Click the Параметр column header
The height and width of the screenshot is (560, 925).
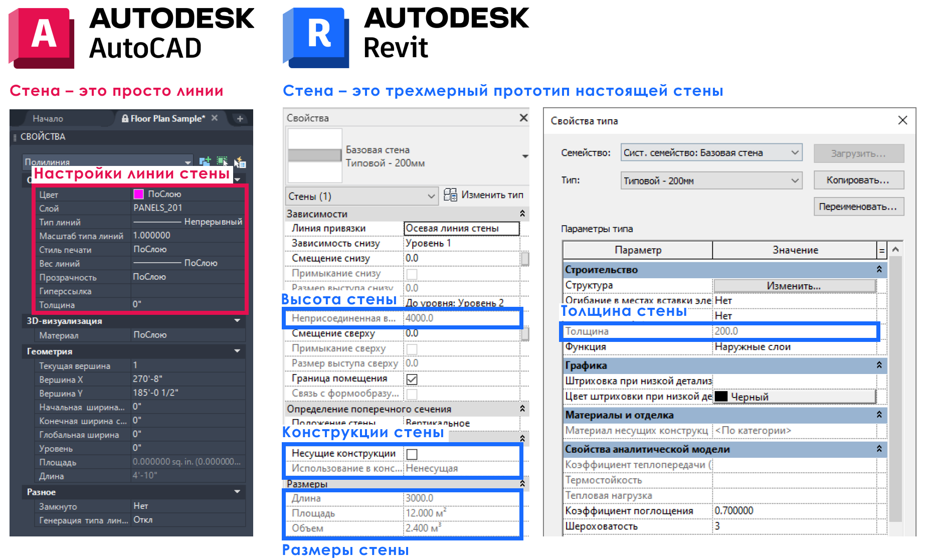click(638, 250)
